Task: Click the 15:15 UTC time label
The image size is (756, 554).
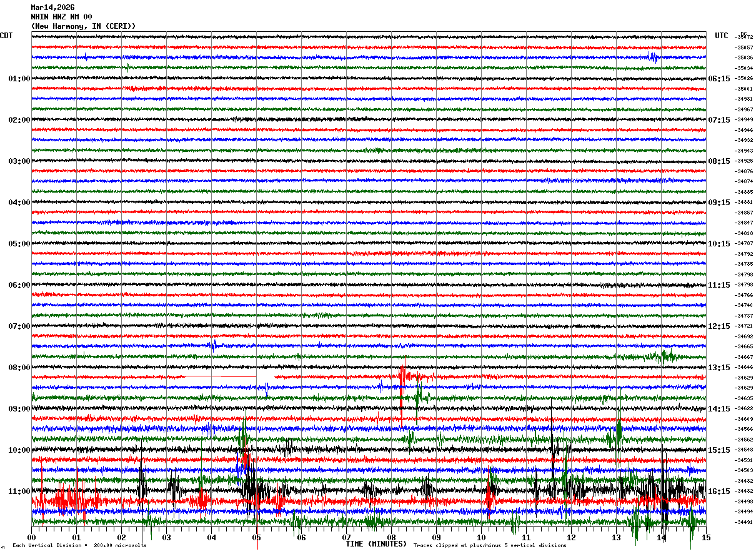Action: click(719, 450)
